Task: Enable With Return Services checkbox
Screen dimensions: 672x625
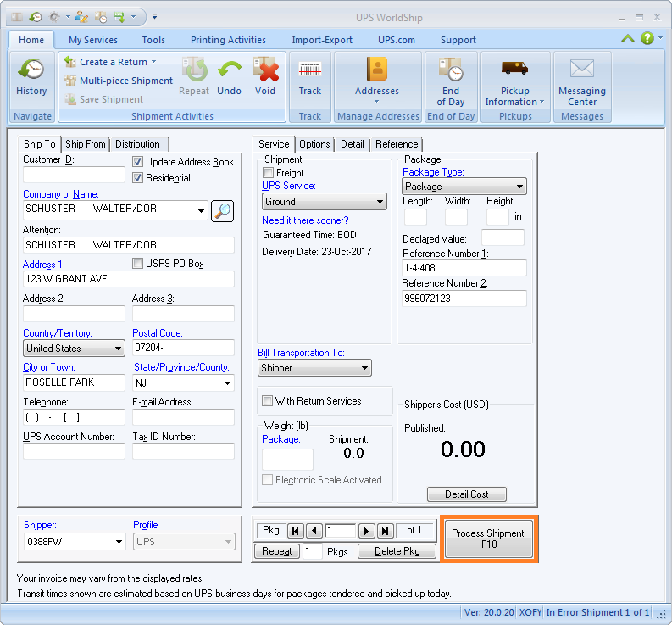Action: pos(268,400)
